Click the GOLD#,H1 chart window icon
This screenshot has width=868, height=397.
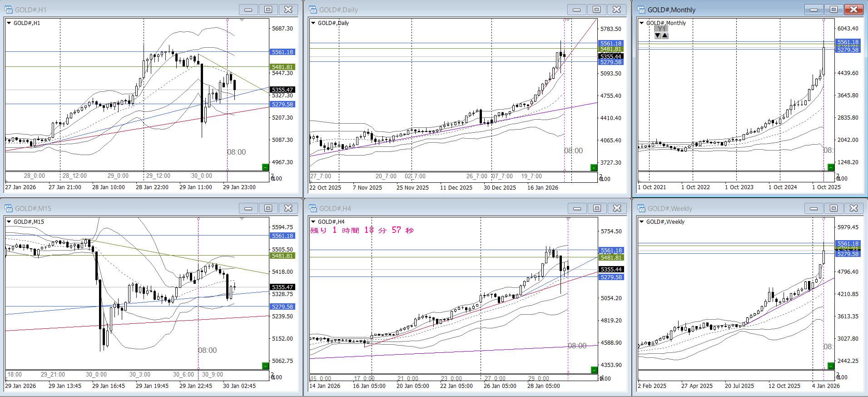click(x=9, y=10)
